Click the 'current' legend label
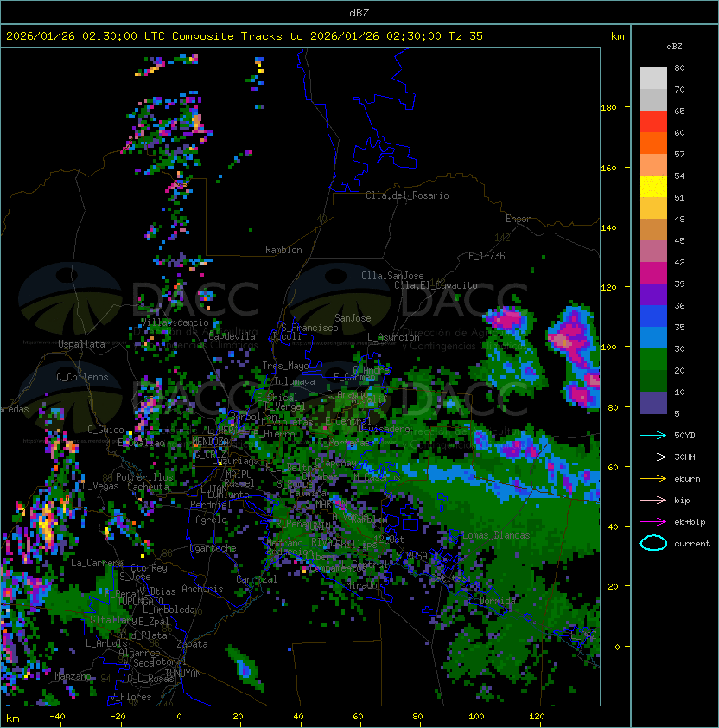The width and height of the screenshot is (719, 728). [x=692, y=544]
